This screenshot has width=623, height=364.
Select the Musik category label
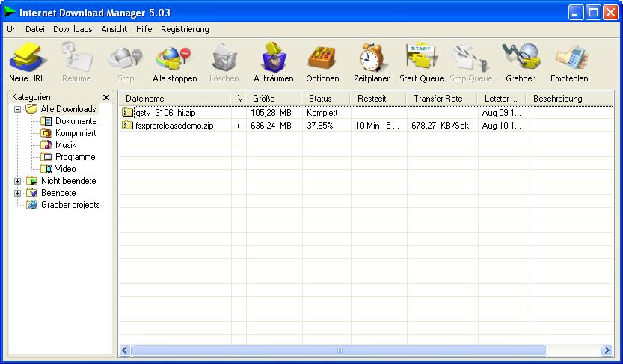[x=66, y=145]
